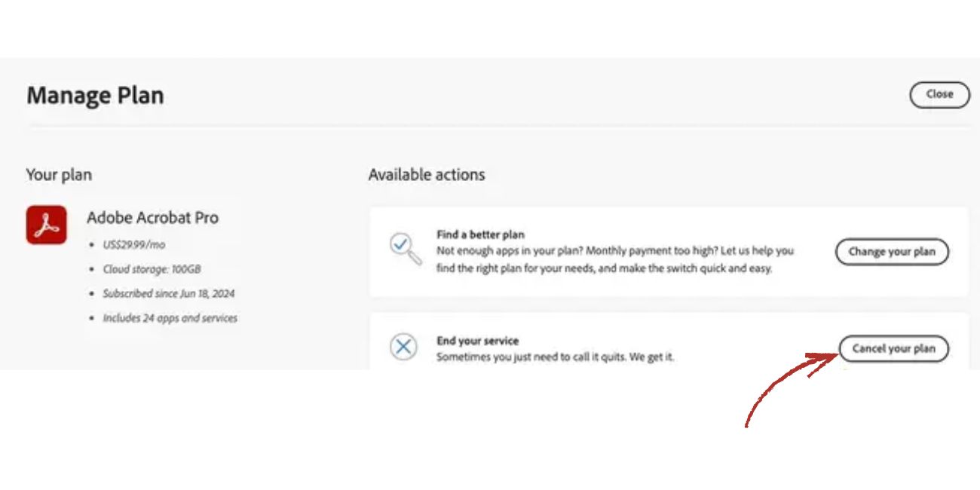Click the Adobe Acrobat Pro app icon
The width and height of the screenshot is (980, 490).
pos(46,225)
